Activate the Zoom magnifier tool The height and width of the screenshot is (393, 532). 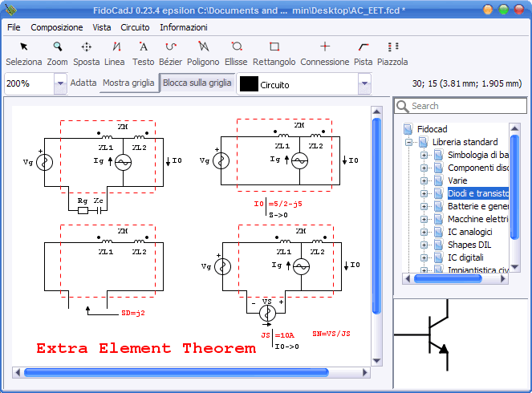coord(57,52)
